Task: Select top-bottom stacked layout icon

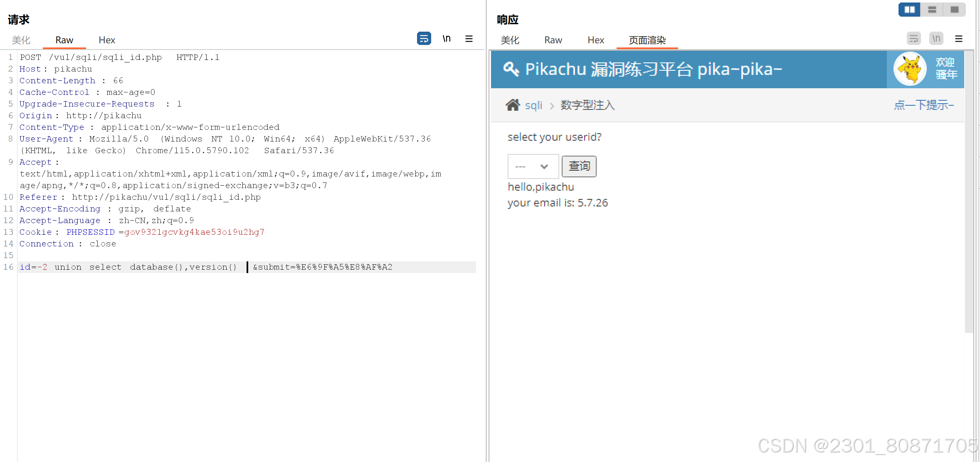Action: click(932, 10)
